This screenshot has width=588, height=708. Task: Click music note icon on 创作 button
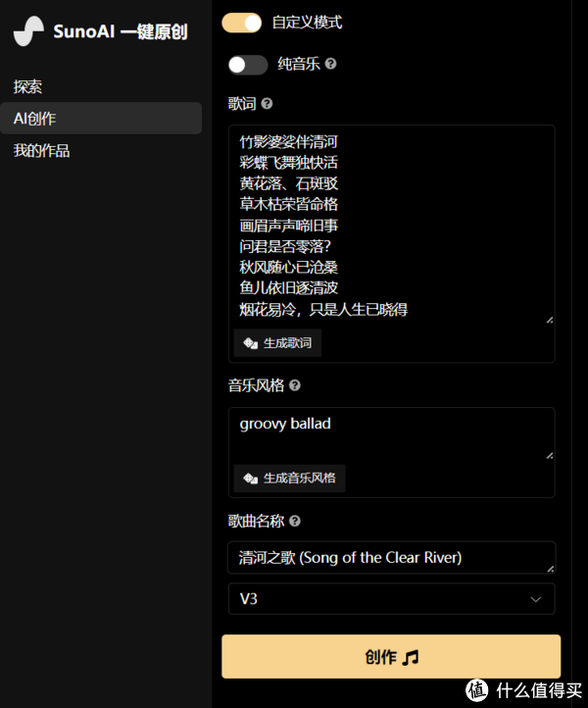(x=411, y=657)
